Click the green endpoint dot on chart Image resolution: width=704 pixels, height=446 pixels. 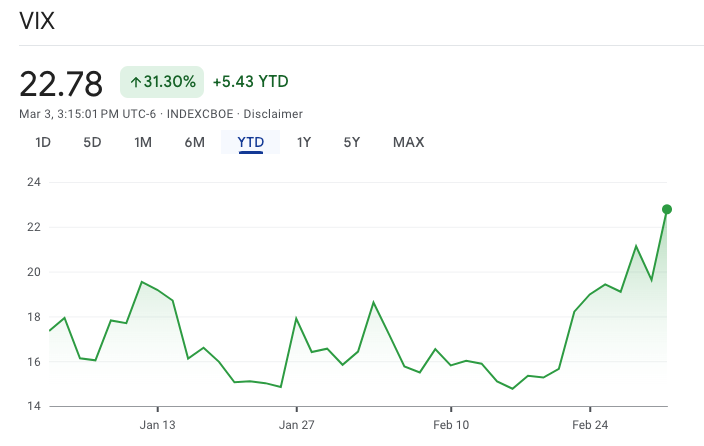tap(667, 209)
